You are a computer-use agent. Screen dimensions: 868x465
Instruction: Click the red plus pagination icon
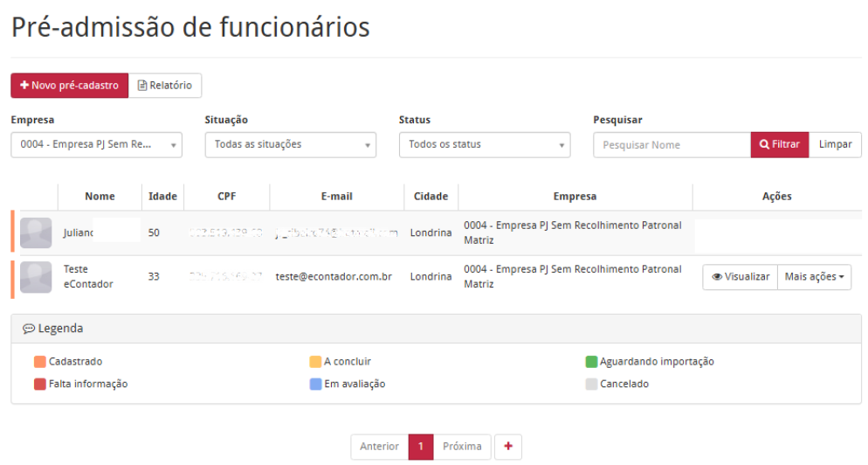[x=507, y=447]
